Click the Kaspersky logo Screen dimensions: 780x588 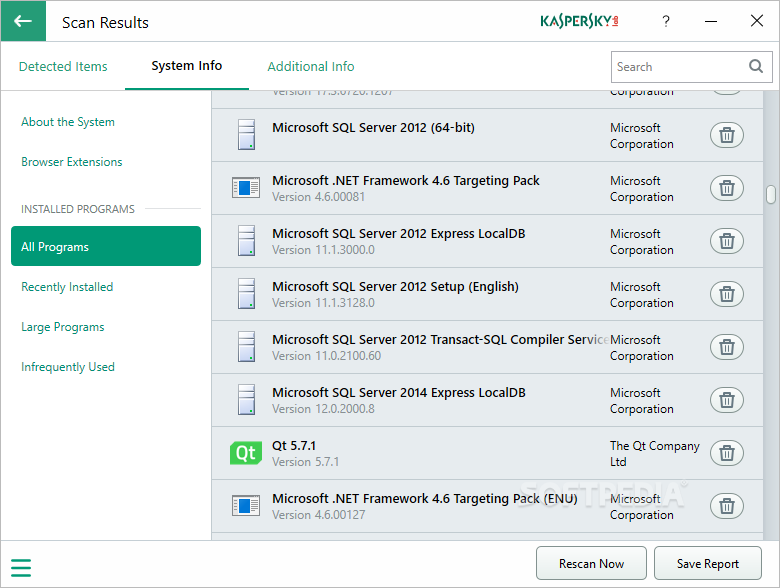[579, 21]
